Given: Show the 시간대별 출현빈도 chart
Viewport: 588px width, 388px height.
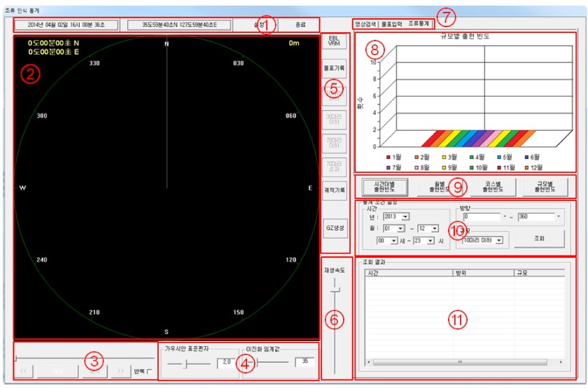Looking at the screenshot, I should pos(385,187).
